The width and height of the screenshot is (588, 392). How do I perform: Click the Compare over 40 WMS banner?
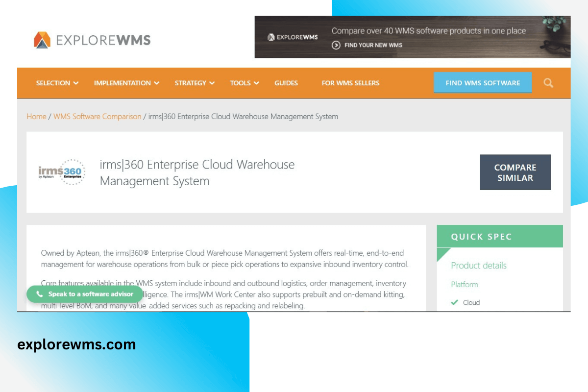(x=413, y=37)
